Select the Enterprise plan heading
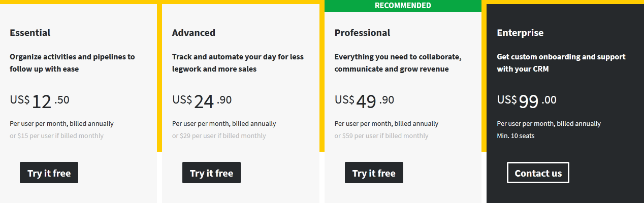Image resolution: width=644 pixels, height=203 pixels. pyautogui.click(x=520, y=32)
